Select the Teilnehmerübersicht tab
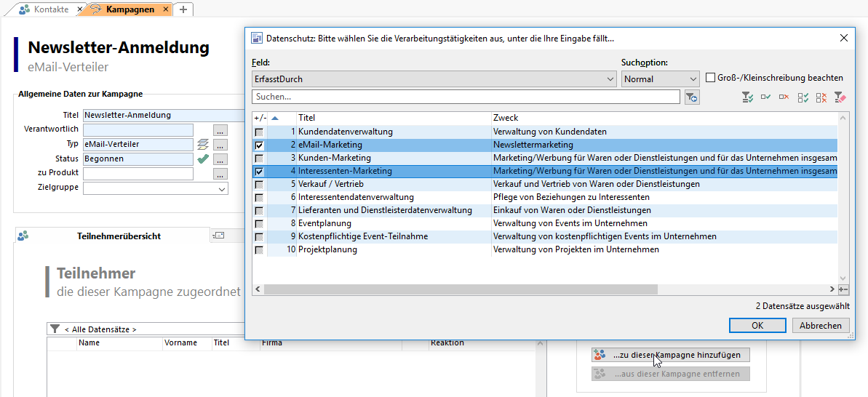 (x=119, y=236)
